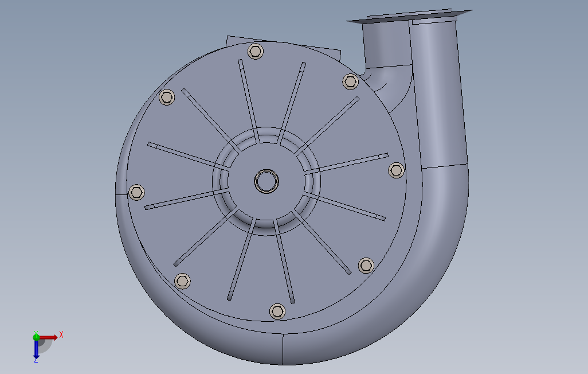Select the rectangular outlet flange at pipe top
The height and width of the screenshot is (374, 588).
tap(409, 17)
